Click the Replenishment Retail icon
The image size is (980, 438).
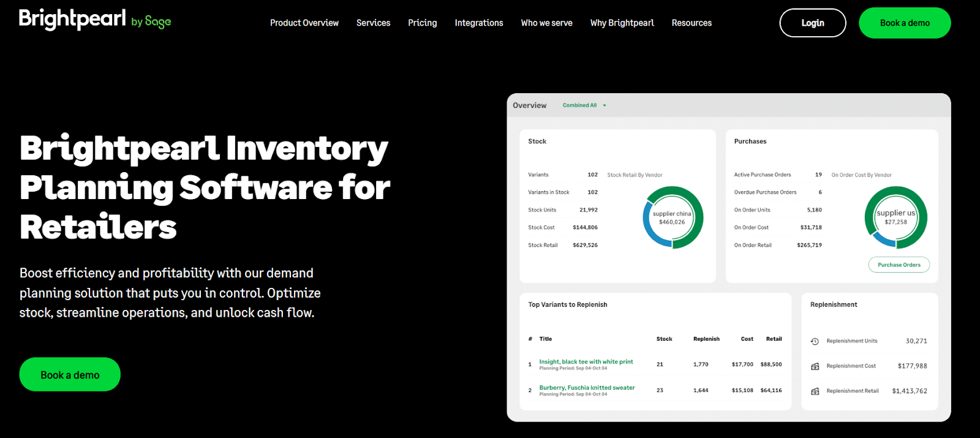(x=815, y=391)
